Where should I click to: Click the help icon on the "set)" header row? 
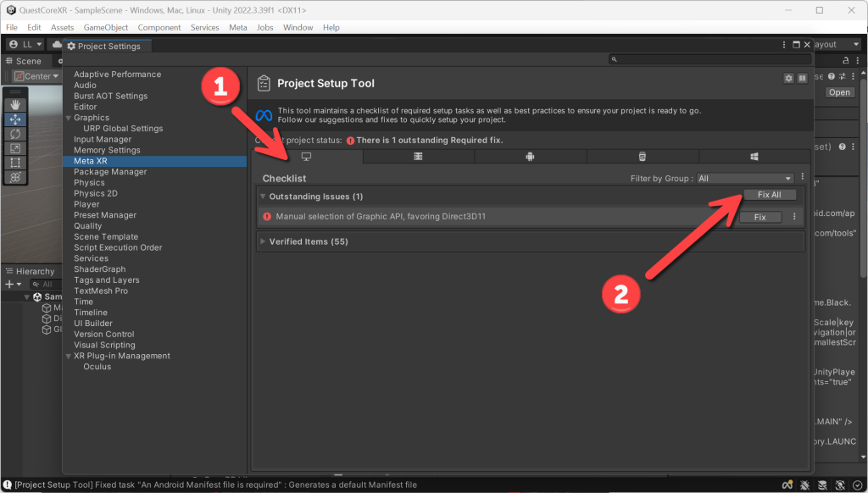842,147
